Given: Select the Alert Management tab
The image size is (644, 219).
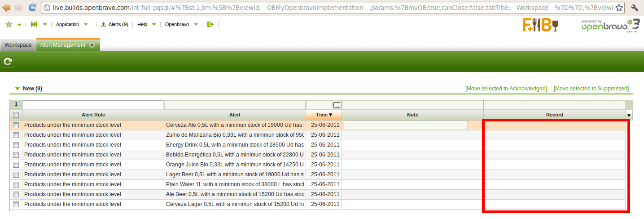Looking at the screenshot, I should point(63,45).
